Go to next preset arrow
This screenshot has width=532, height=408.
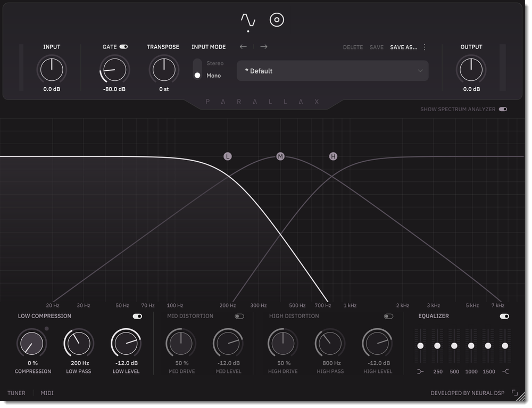click(264, 46)
